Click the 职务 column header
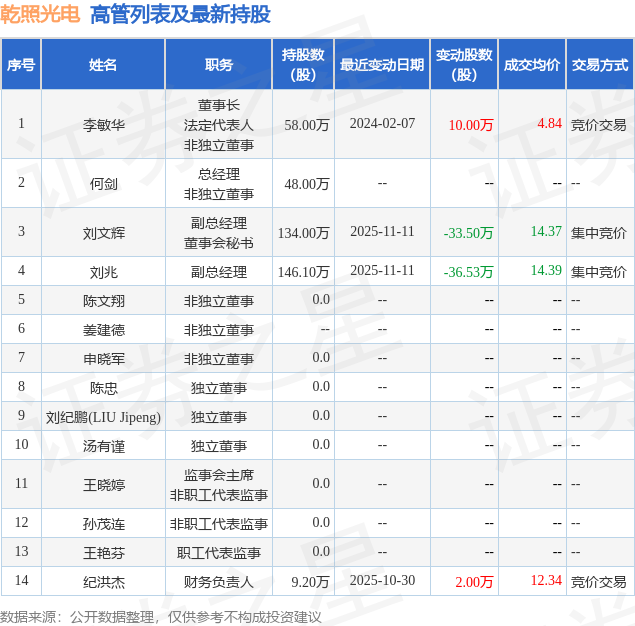Image resolution: width=635 pixels, height=626 pixels. click(x=219, y=64)
